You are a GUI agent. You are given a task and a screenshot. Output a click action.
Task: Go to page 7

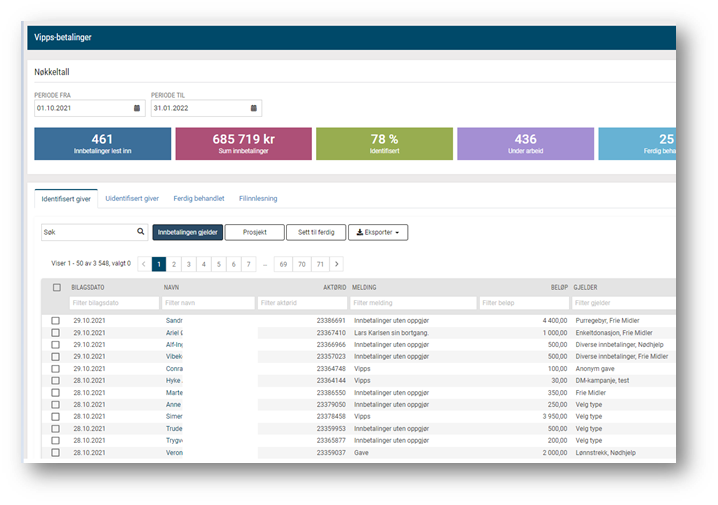click(x=249, y=264)
